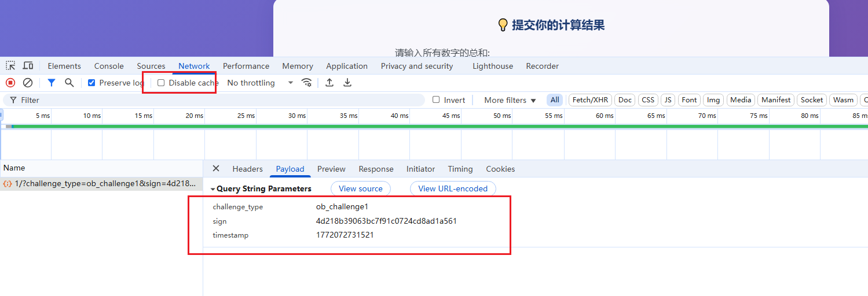Export HAR file with download icon
The image size is (868, 296).
(x=347, y=83)
